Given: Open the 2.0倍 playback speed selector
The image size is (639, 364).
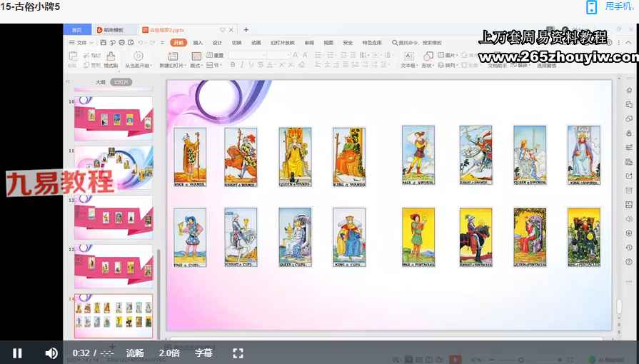Looking at the screenshot, I should 169,353.
